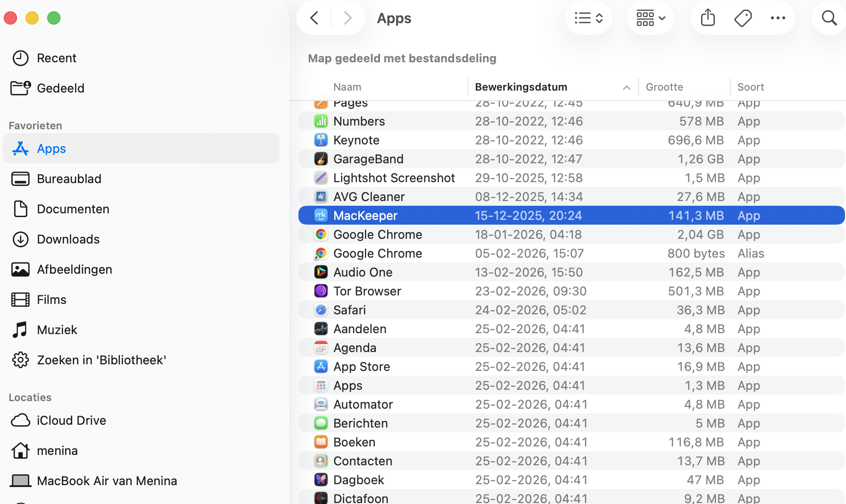This screenshot has width=846, height=504.
Task: Sort the list by Grootte column
Action: [x=664, y=87]
